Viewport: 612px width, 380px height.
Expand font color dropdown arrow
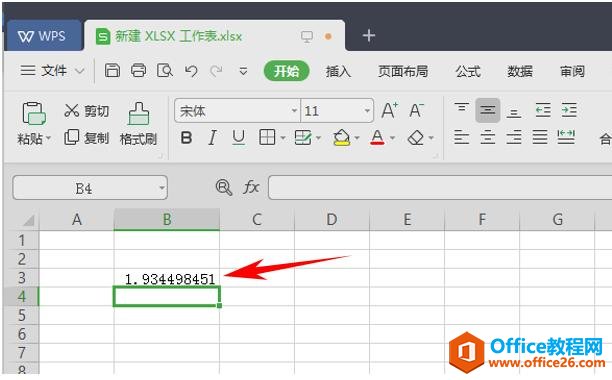[x=393, y=138]
